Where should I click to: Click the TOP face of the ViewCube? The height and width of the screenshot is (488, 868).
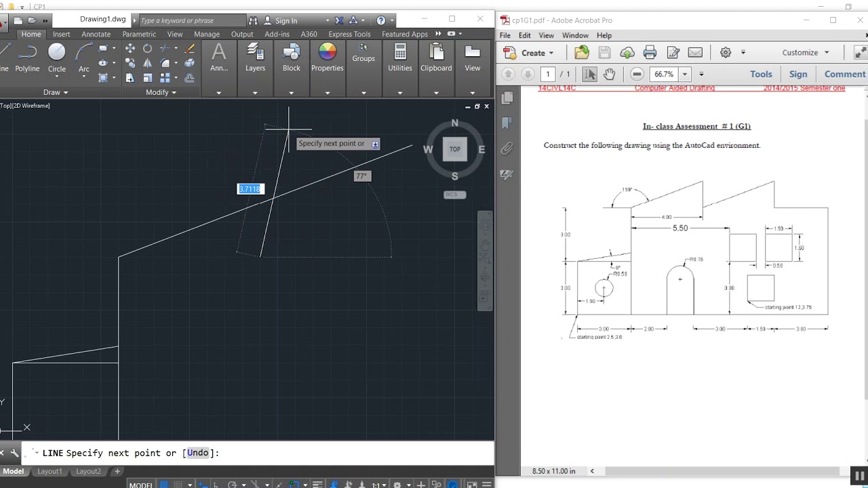point(455,149)
